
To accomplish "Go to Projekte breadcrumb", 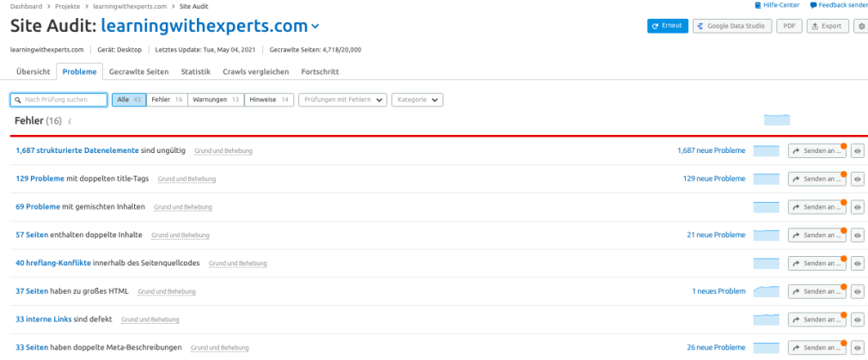I will (x=68, y=6).
